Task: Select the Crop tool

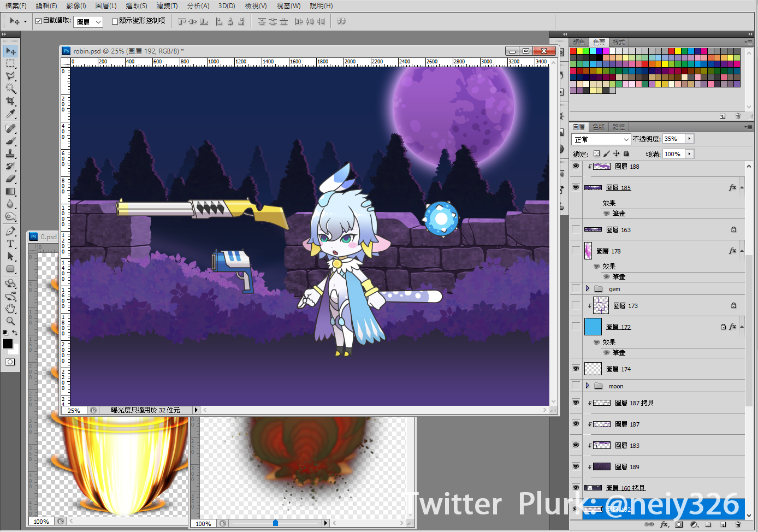Action: point(10,101)
